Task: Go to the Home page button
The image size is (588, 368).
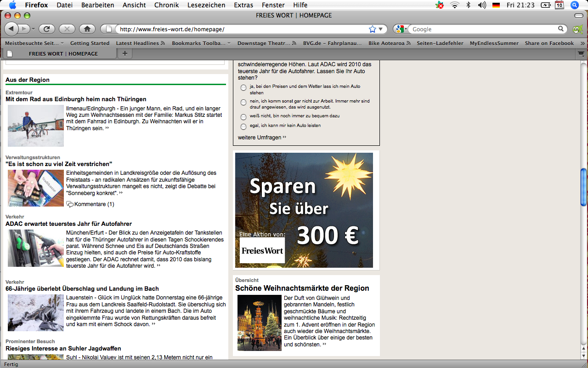Action: pyautogui.click(x=87, y=29)
